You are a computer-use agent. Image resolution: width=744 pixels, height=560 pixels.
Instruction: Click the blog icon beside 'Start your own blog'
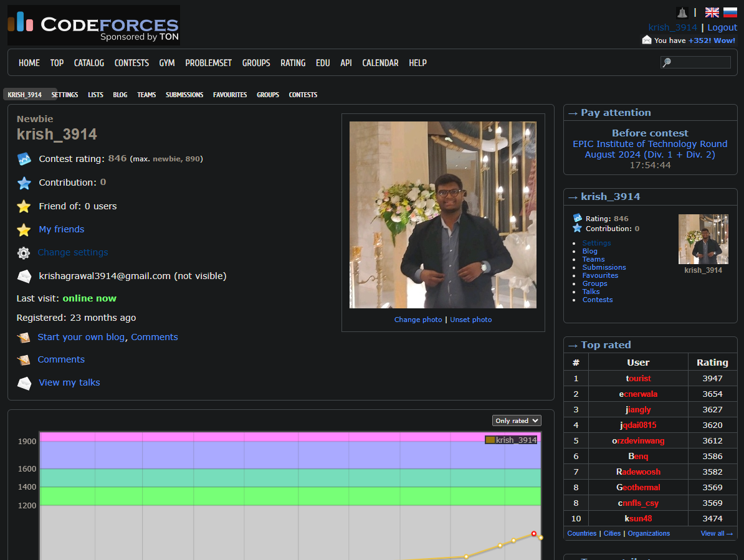click(x=24, y=338)
